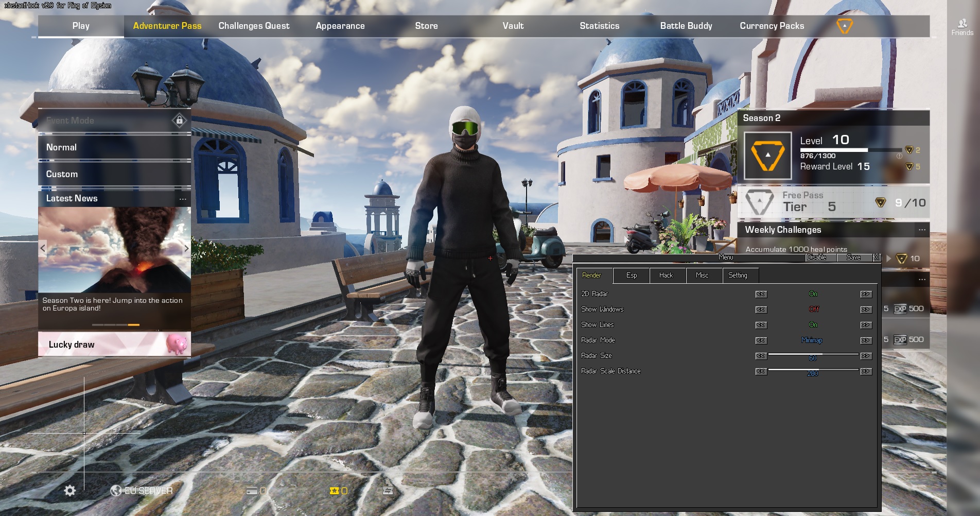Click right arrows for Show Windows
The width and height of the screenshot is (980, 516).
tap(866, 309)
